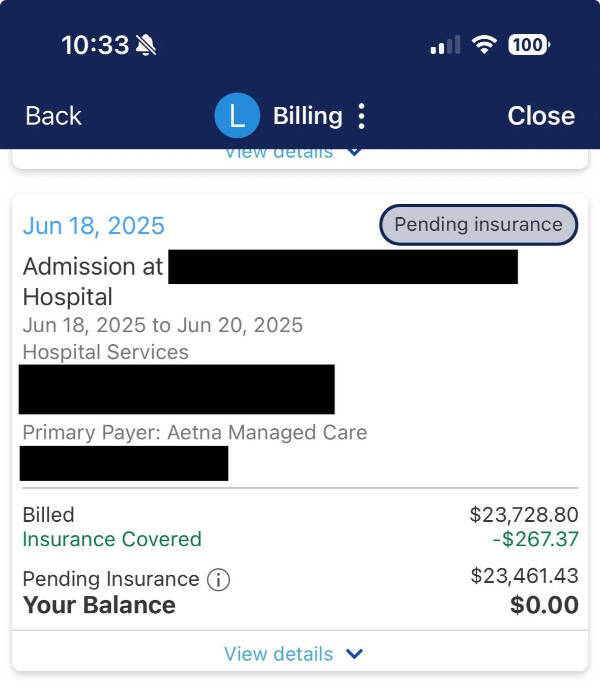The image size is (600, 683).
Task: Tap the Billing header title
Action: [x=307, y=116]
